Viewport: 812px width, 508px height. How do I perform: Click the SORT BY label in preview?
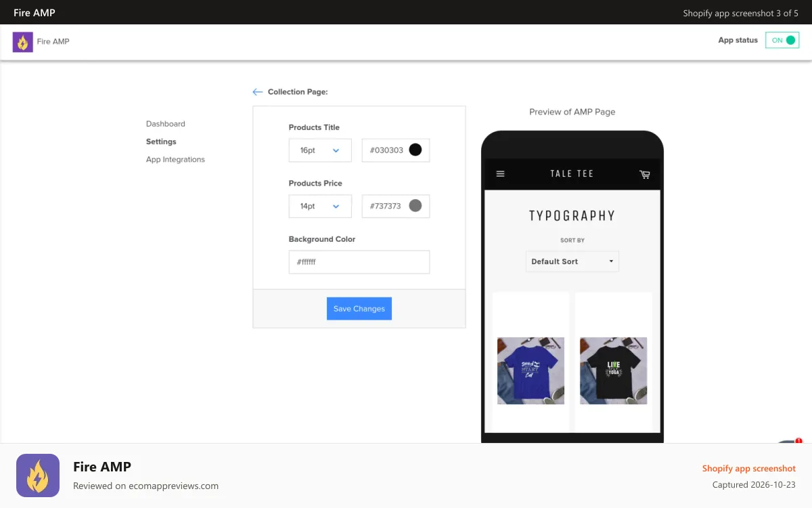572,240
